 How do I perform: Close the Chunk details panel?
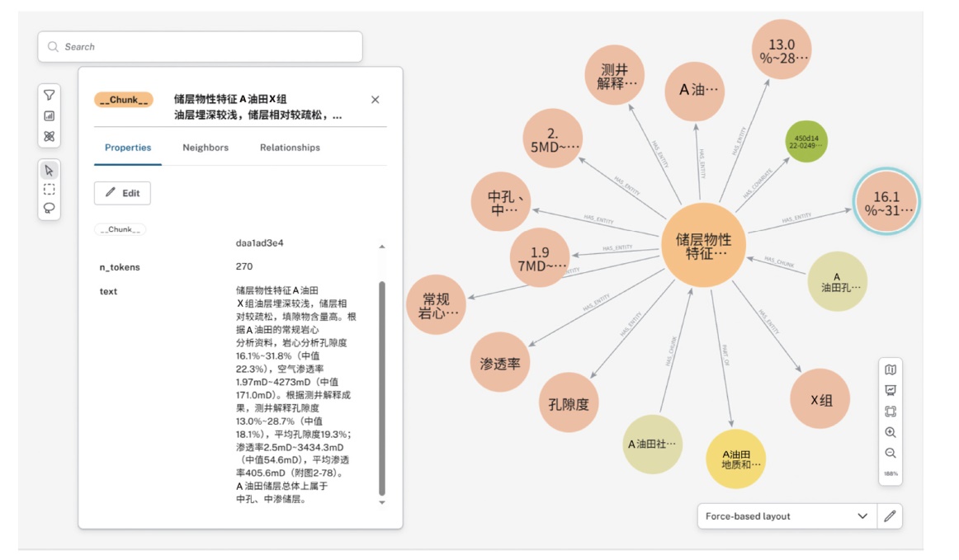pos(375,100)
